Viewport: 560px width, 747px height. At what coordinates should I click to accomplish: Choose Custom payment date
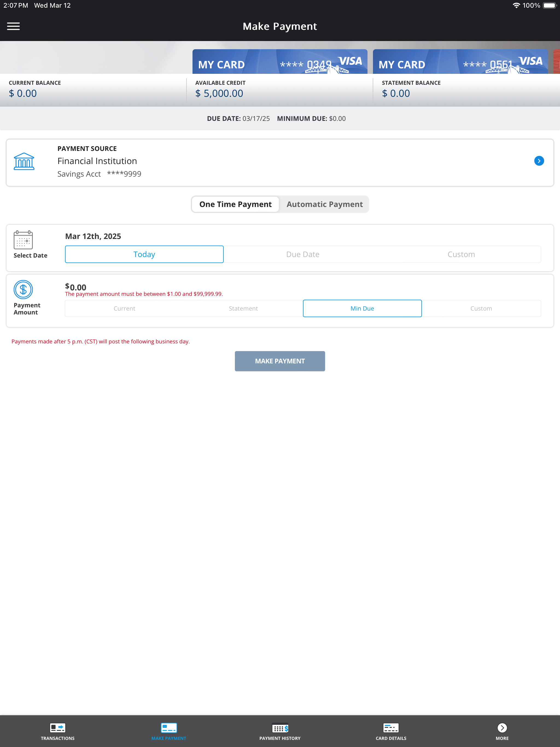click(461, 254)
